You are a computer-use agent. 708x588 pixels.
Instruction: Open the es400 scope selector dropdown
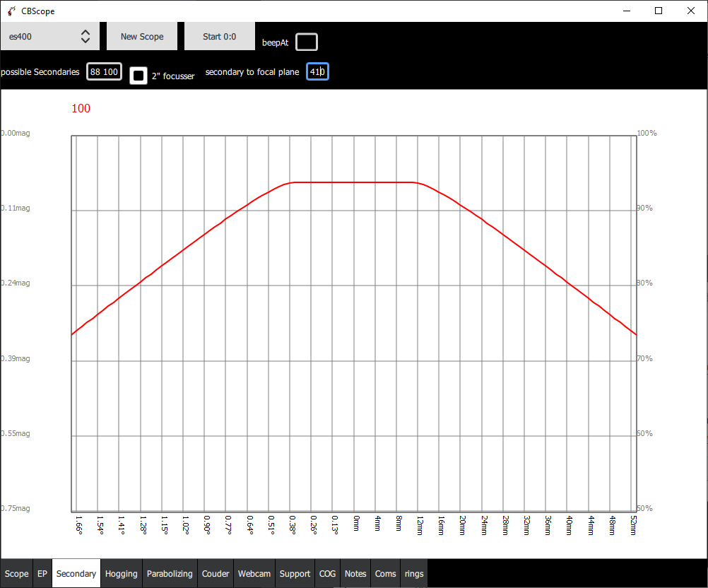click(x=49, y=36)
